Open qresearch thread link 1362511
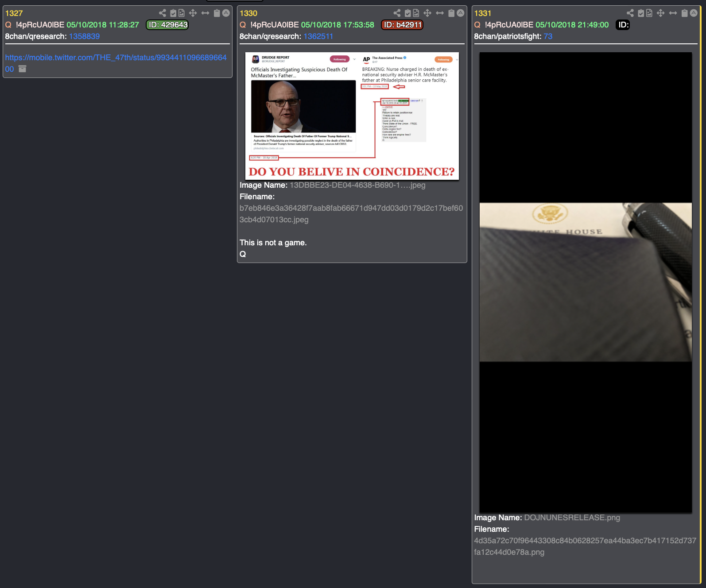The image size is (706, 588). tap(318, 36)
